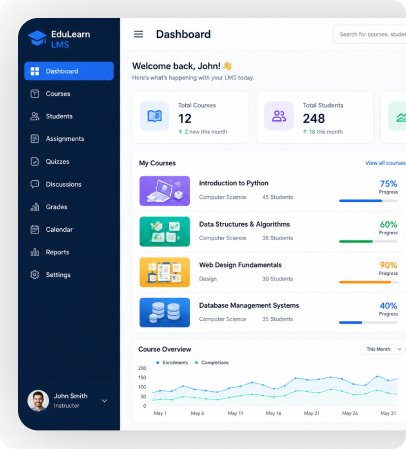The image size is (406, 449).
Task: Click the Total Courses open book icon
Action: pyautogui.click(x=155, y=116)
